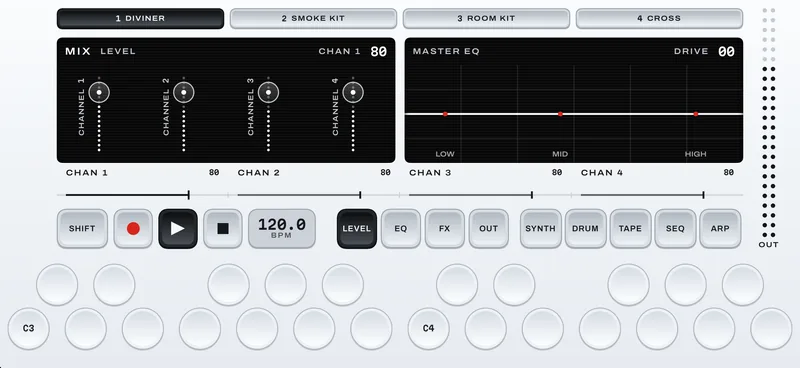Screen dimensions: 800x368
Task: Click the CHAN 1 label below the mixer
Action: click(x=87, y=173)
